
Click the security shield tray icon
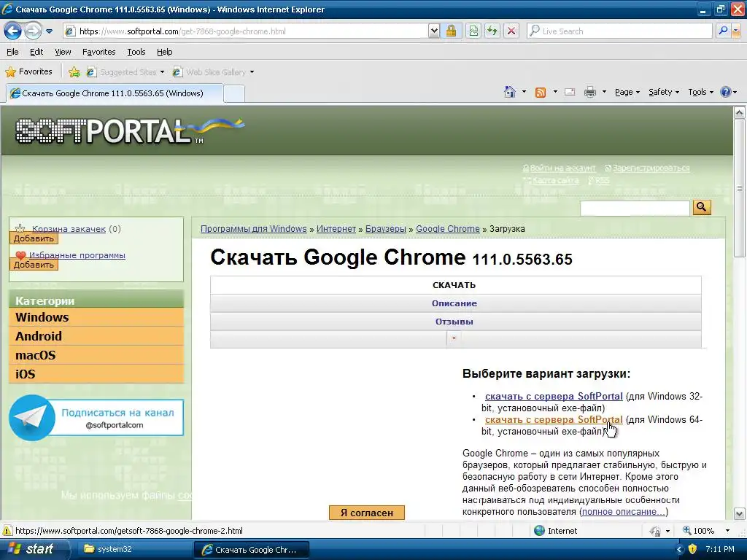click(693, 549)
